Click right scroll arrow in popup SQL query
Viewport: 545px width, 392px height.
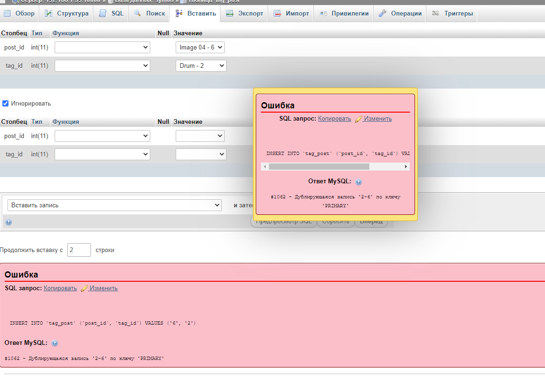(x=406, y=167)
